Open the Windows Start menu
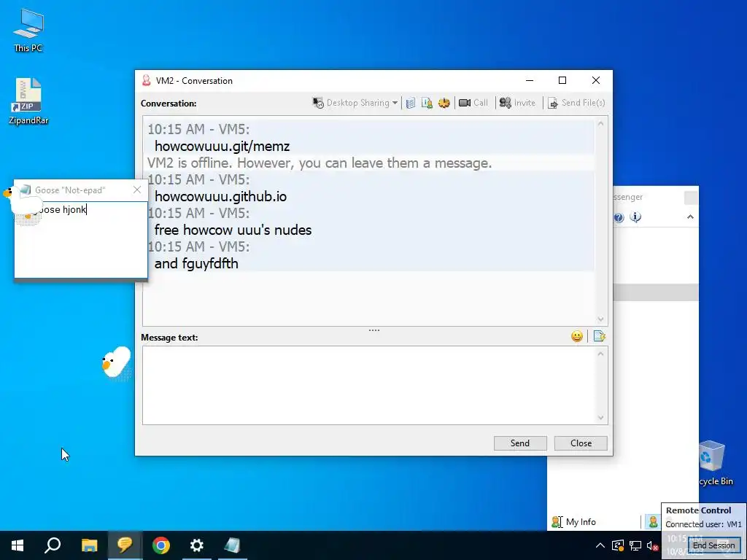This screenshot has width=747, height=560. click(18, 545)
